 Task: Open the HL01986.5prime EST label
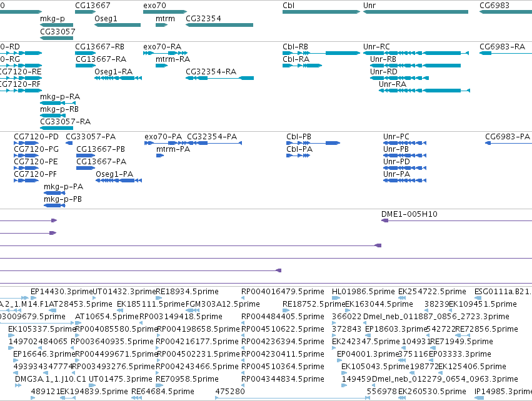tap(363, 292)
